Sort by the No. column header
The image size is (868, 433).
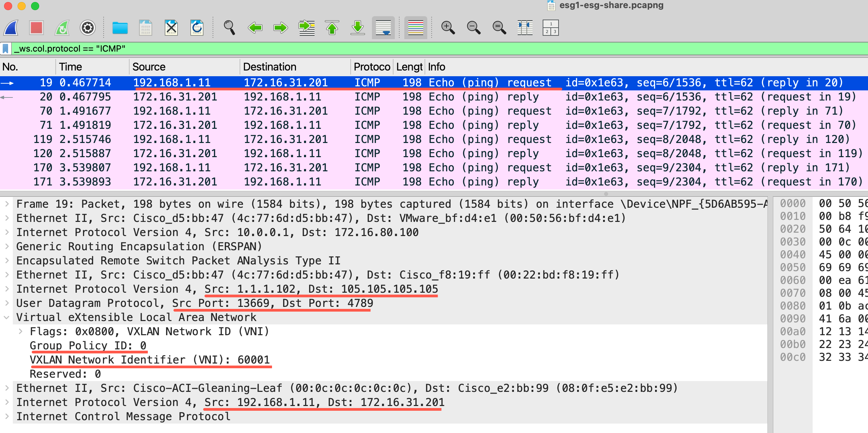28,67
